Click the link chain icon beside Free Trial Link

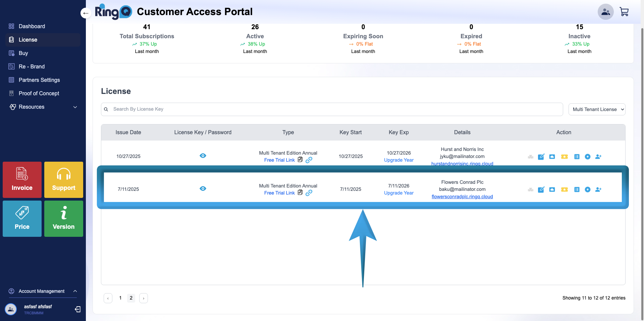coord(309,193)
